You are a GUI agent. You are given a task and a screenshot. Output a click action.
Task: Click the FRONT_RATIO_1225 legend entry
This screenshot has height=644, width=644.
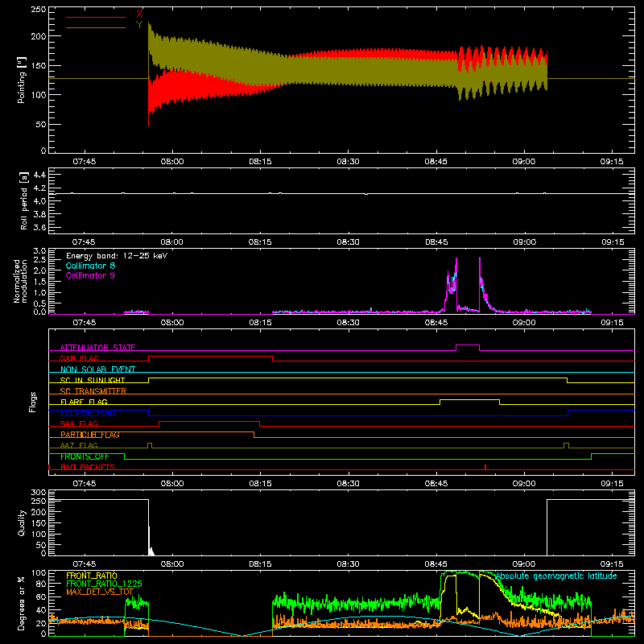click(104, 584)
